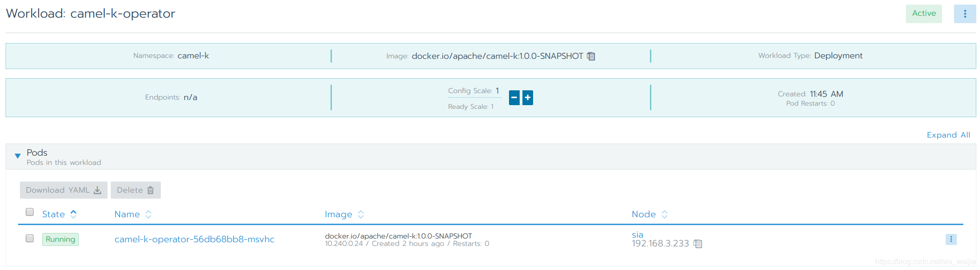Click the pod IP 10.240.0.24 detail text
This screenshot has width=980, height=270.
[344, 244]
